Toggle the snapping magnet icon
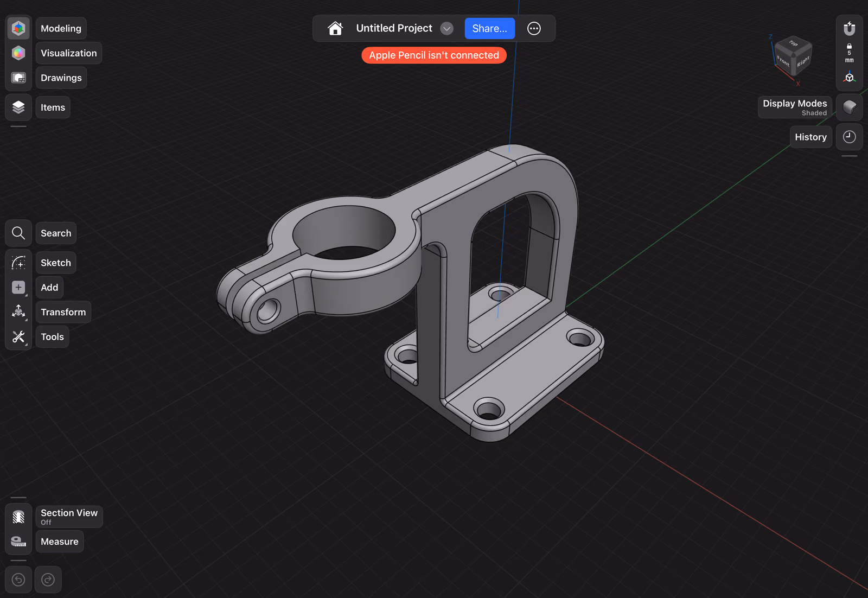The width and height of the screenshot is (868, 598). click(x=849, y=28)
